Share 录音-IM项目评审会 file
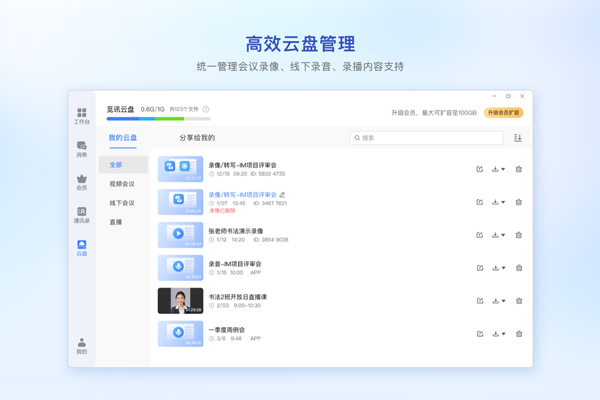600x400 pixels. coord(480,268)
